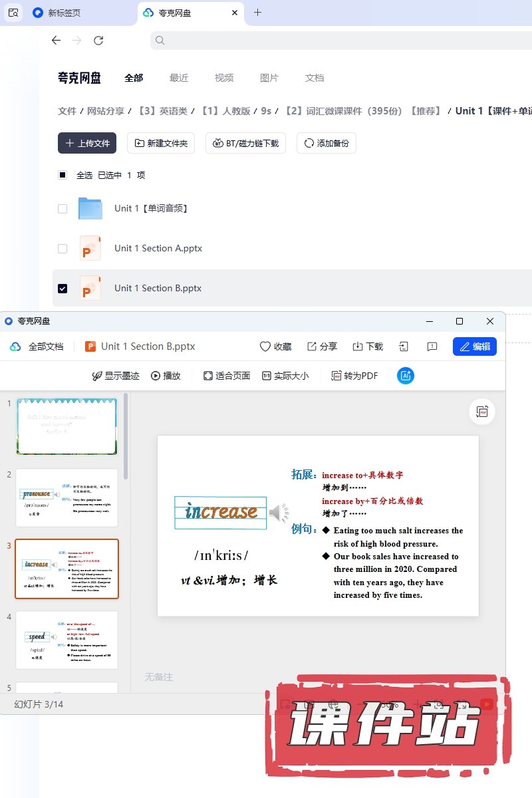The height and width of the screenshot is (798, 532).
Task: Click 【3】英语类 in the breadcrumb path
Action: (162, 111)
